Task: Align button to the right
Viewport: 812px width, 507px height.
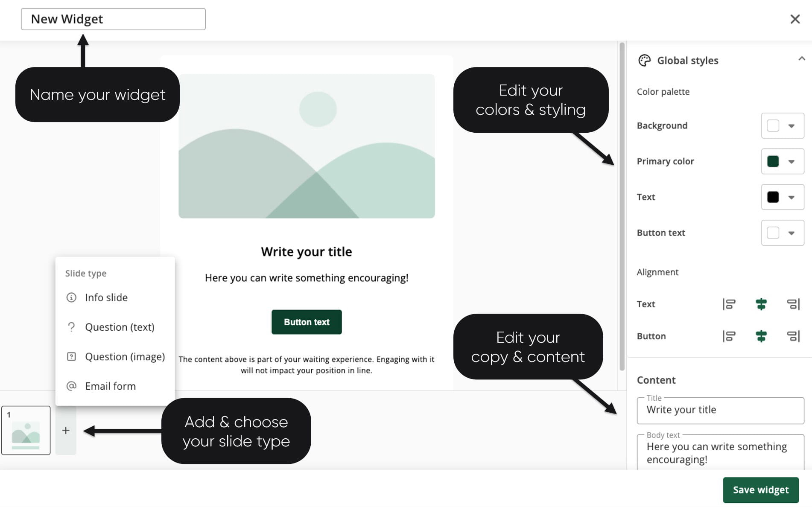Action: click(793, 336)
